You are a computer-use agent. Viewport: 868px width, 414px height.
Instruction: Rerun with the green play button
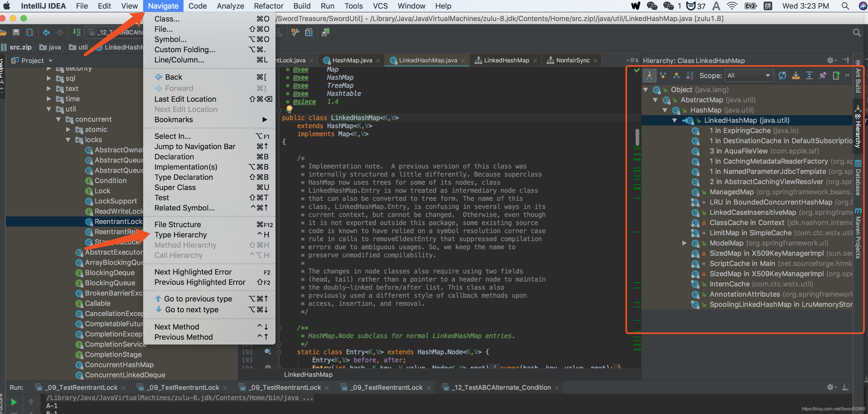coord(14,402)
